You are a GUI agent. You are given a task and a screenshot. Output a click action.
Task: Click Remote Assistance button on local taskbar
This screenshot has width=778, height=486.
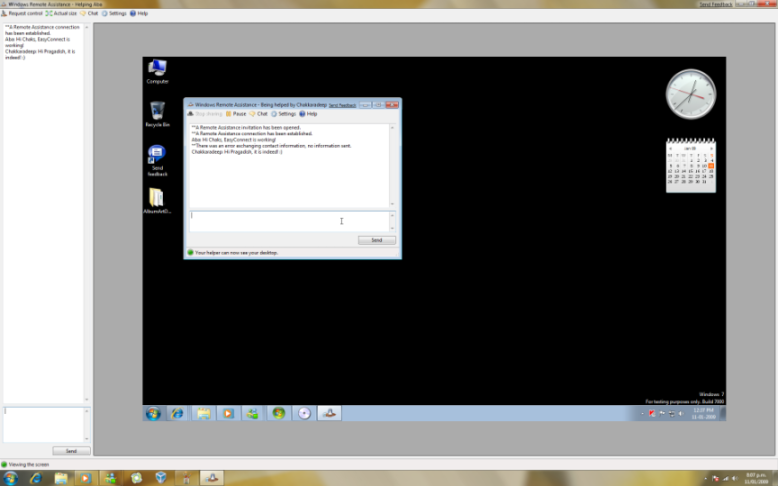pos(212,478)
